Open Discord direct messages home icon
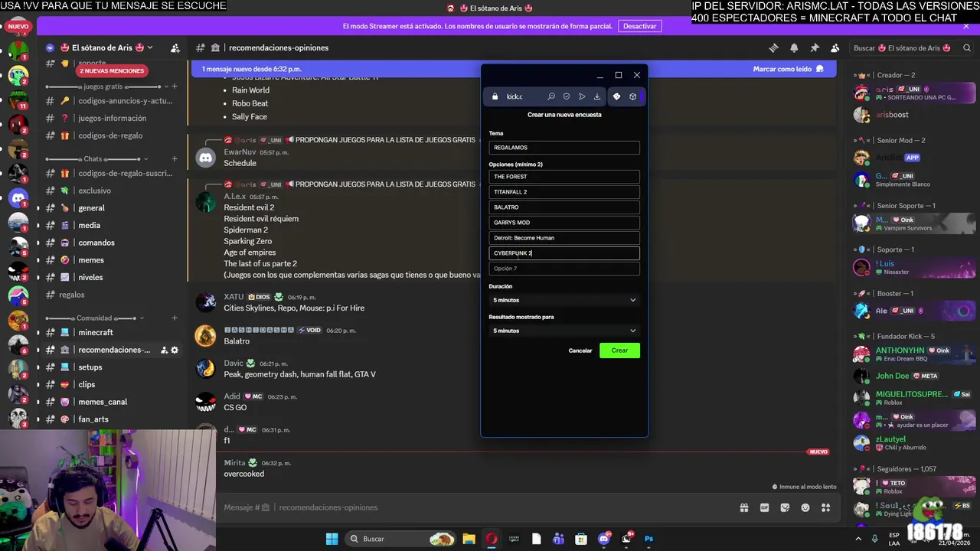This screenshot has height=551, width=980. click(18, 197)
